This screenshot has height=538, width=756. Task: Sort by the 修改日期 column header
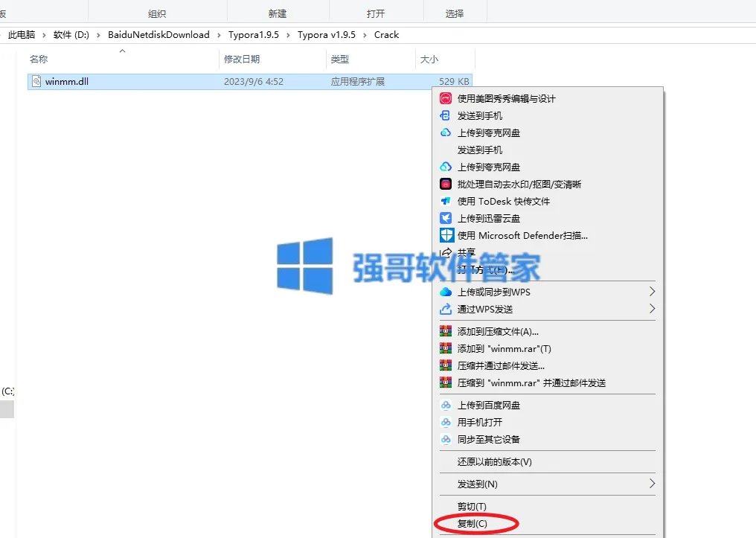pyautogui.click(x=242, y=60)
